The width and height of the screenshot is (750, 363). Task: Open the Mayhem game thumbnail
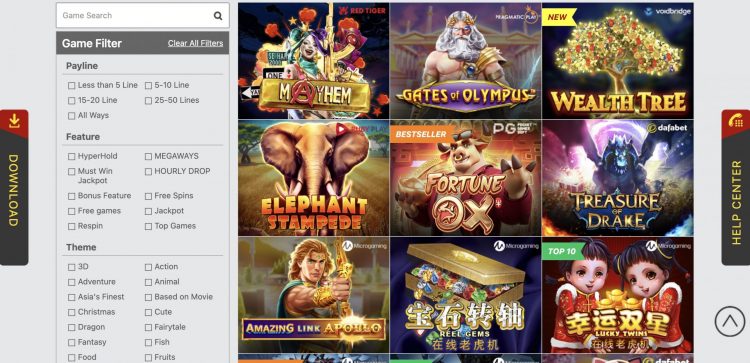[314, 61]
